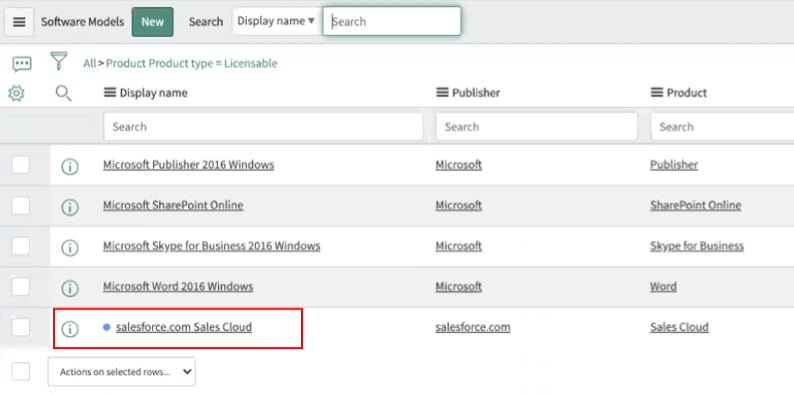Check the salesforce.com Sales Cloud row
Image resolution: width=794 pixels, height=394 pixels.
point(21,327)
